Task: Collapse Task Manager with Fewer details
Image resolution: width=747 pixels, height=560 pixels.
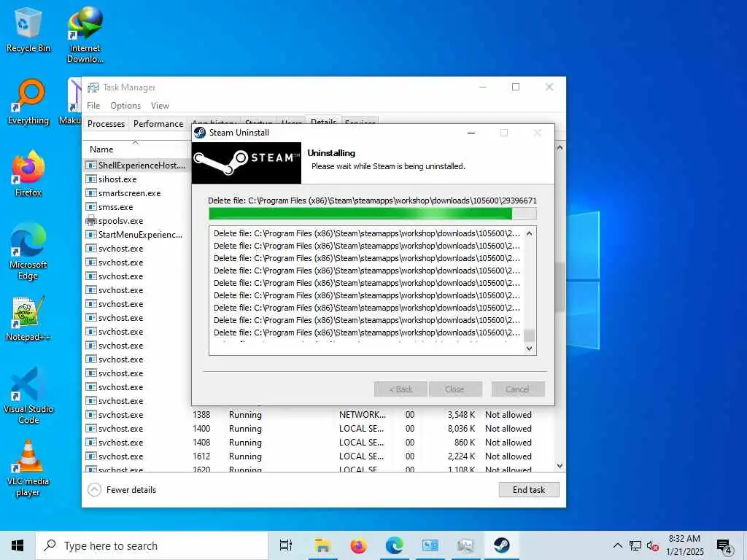Action: click(122, 490)
